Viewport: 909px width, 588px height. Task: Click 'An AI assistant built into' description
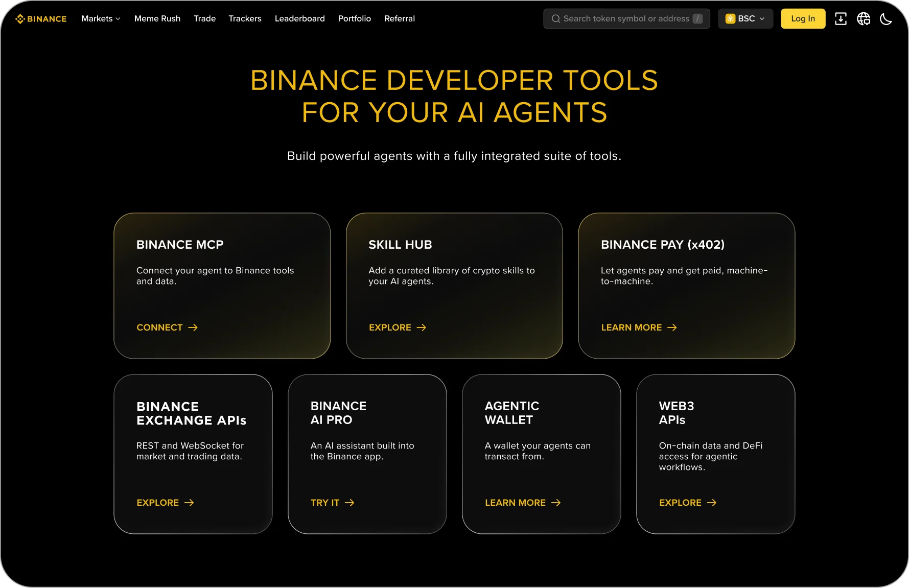click(362, 451)
